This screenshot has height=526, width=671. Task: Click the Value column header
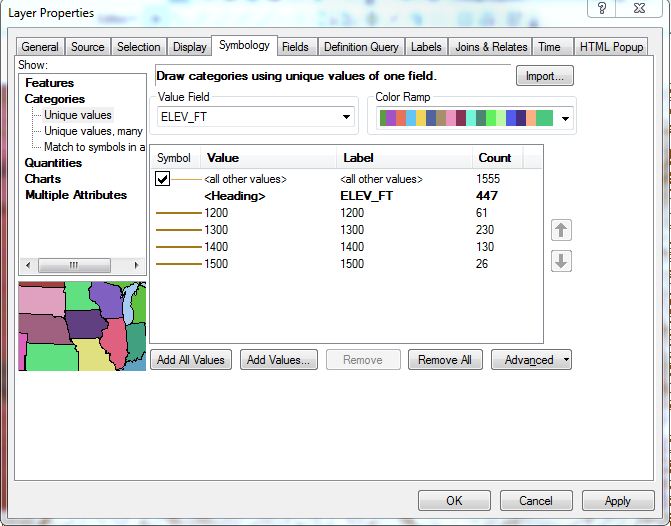[268, 158]
